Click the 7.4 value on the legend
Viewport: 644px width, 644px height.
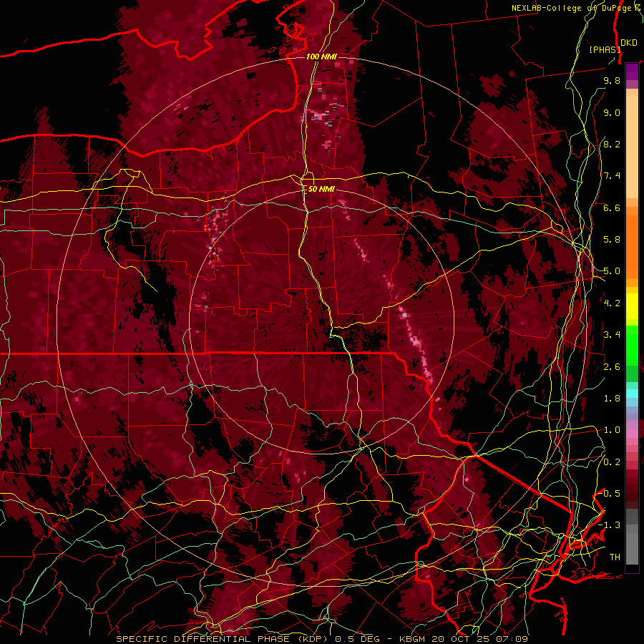(x=612, y=176)
